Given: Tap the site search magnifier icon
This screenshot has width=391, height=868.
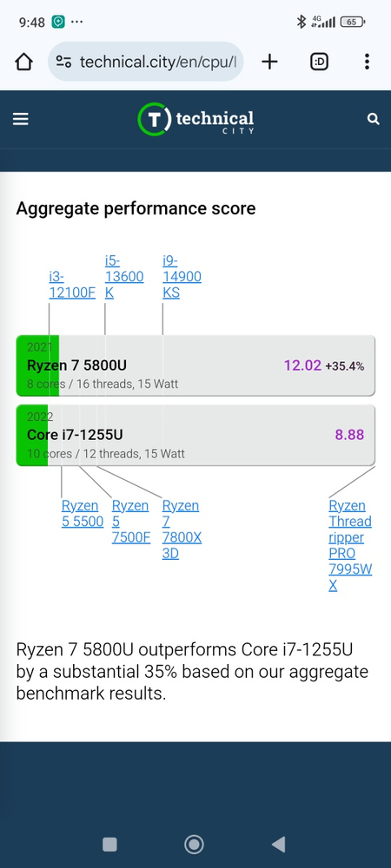Looking at the screenshot, I should [374, 119].
